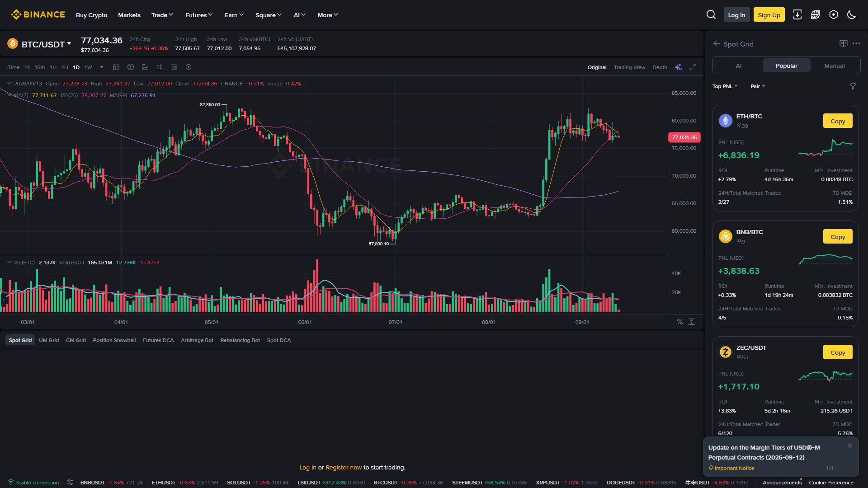Open the Rebalancing Bot tab
This screenshot has height=488, width=868.
coord(240,340)
